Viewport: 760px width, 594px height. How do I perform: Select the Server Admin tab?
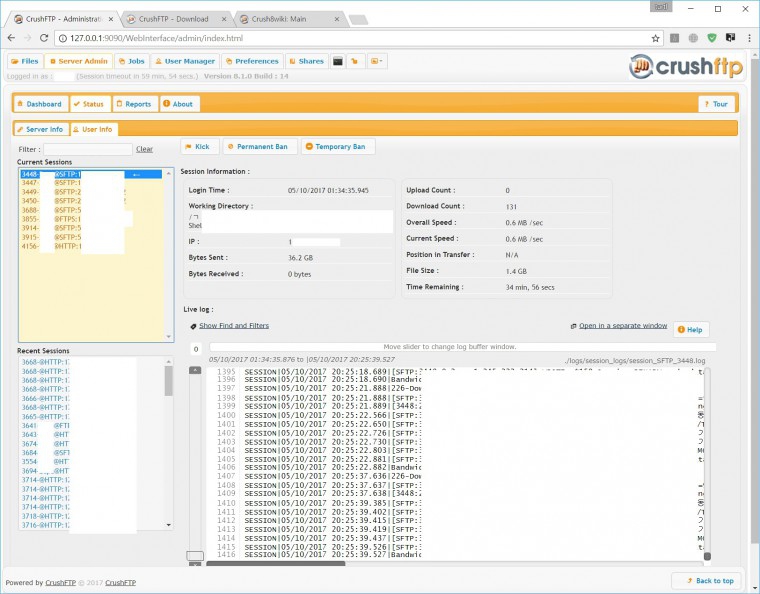coord(79,62)
